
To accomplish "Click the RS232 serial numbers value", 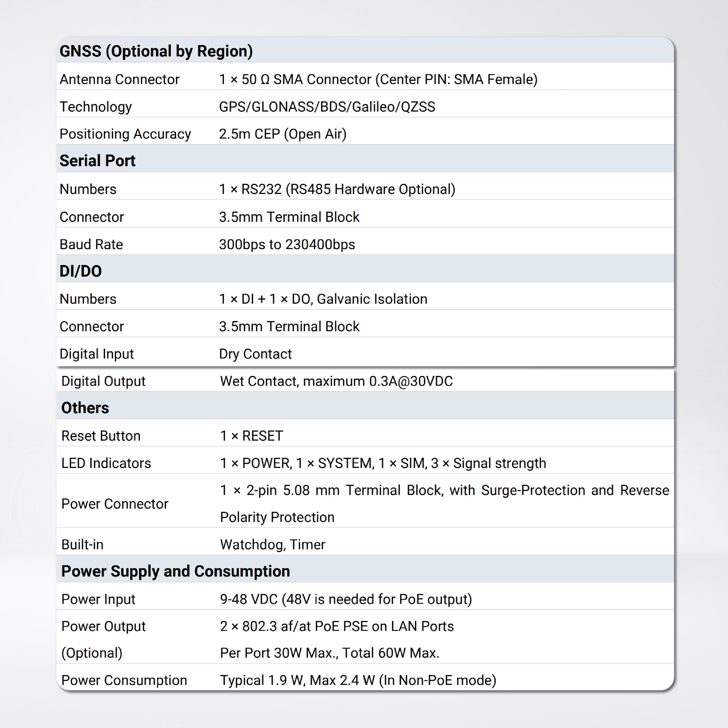I will tap(337, 189).
